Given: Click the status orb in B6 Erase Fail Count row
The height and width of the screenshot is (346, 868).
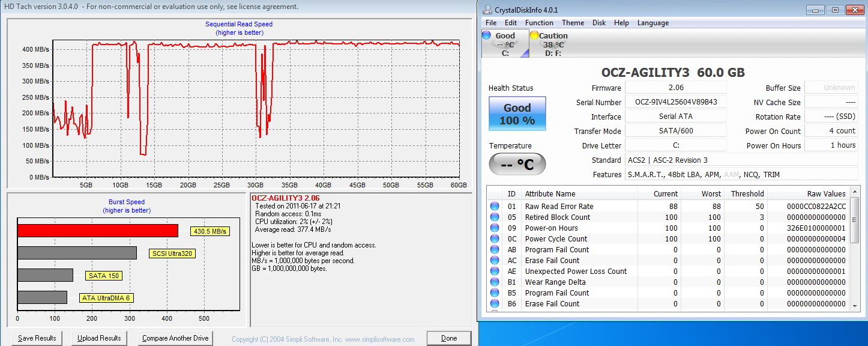Looking at the screenshot, I should 495,303.
